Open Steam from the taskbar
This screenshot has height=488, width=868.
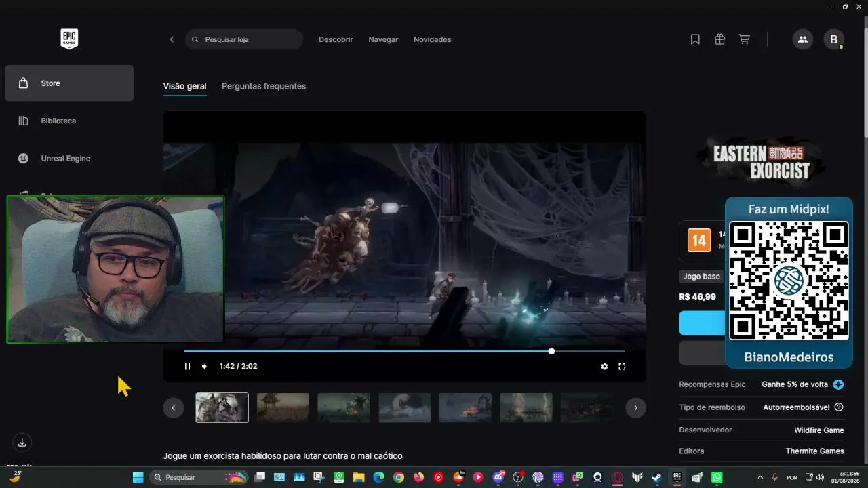(x=657, y=477)
